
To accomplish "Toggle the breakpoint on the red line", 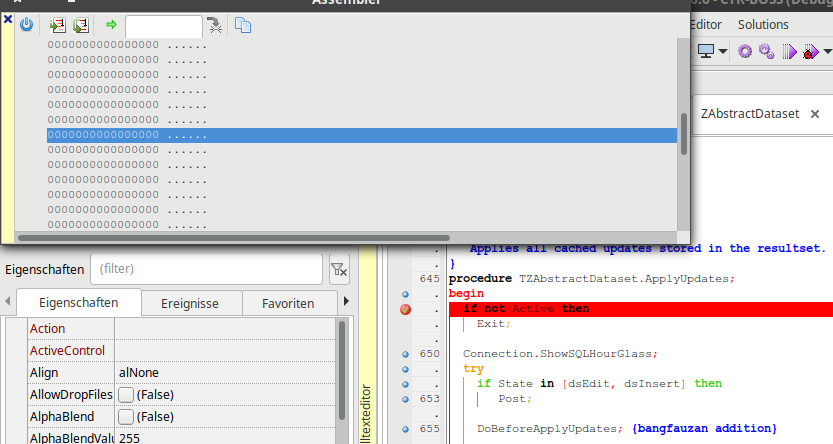I will [406, 309].
